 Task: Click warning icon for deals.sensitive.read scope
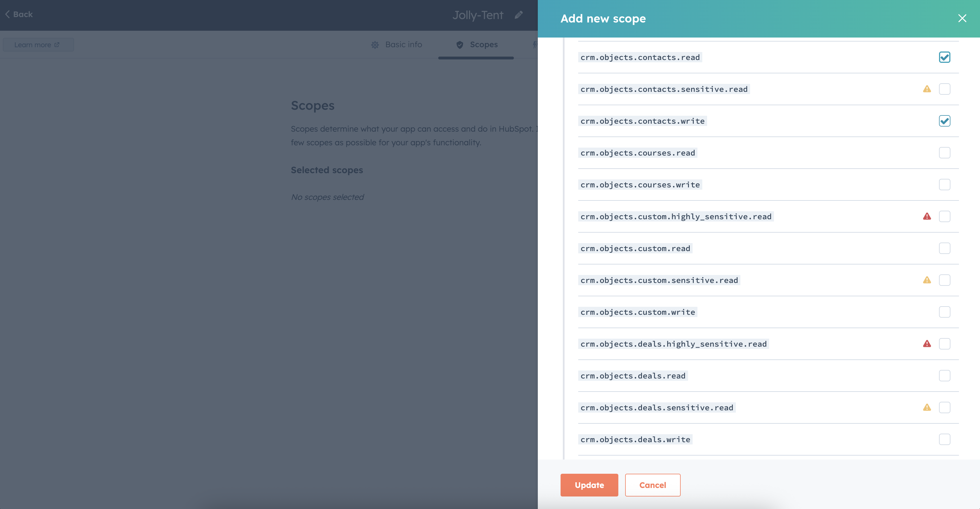click(x=927, y=407)
